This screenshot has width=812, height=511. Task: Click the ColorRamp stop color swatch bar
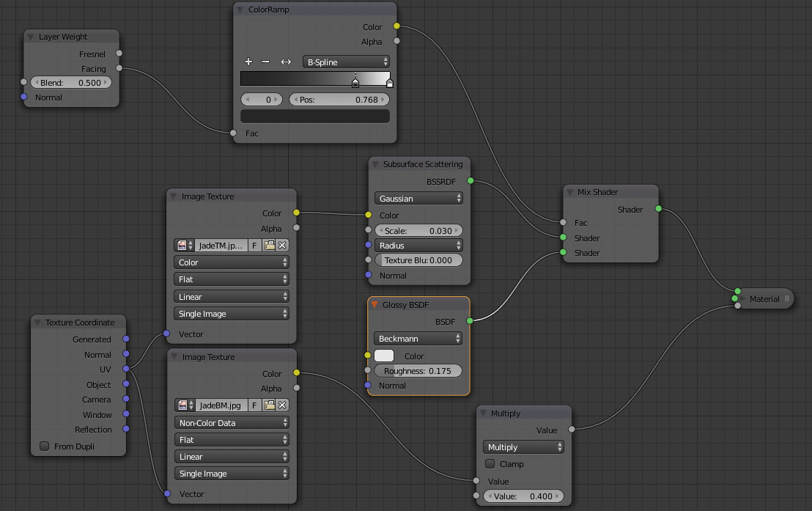(315, 116)
